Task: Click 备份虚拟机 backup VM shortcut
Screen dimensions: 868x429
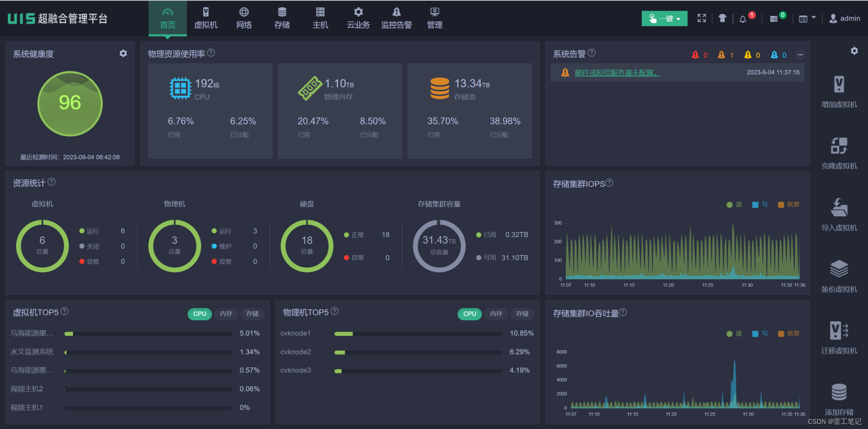Action: pyautogui.click(x=839, y=277)
